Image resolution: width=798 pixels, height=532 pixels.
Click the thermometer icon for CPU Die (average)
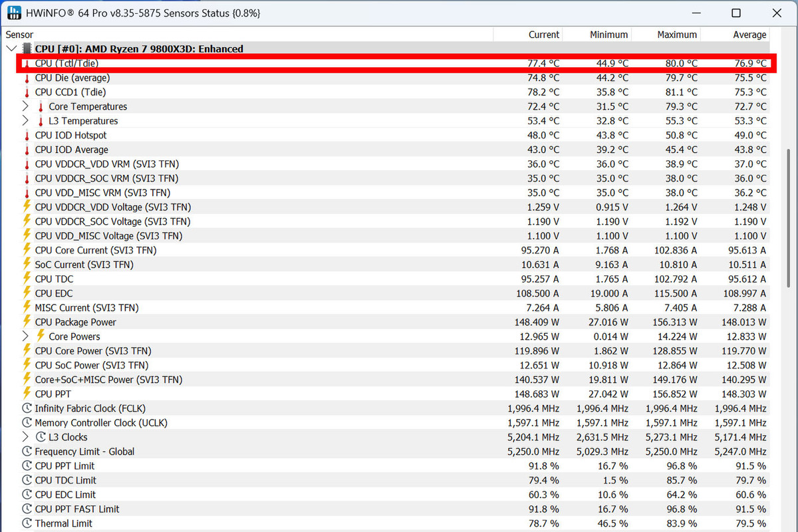[27, 78]
